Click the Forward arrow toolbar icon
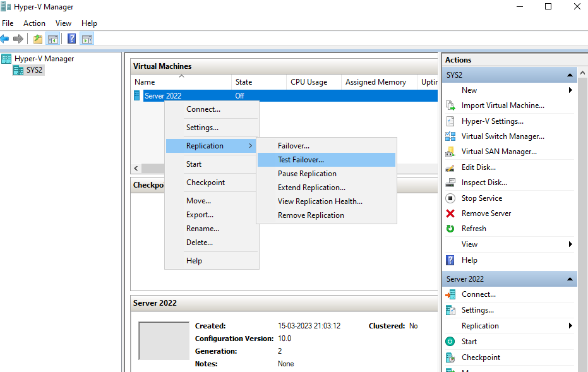The height and width of the screenshot is (372, 588). pyautogui.click(x=18, y=39)
